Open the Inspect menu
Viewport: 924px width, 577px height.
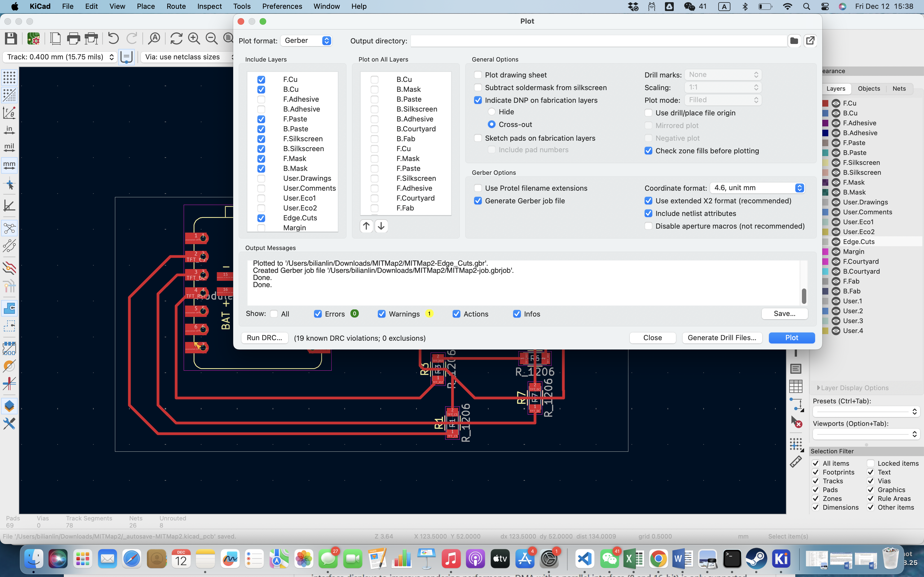coord(209,6)
